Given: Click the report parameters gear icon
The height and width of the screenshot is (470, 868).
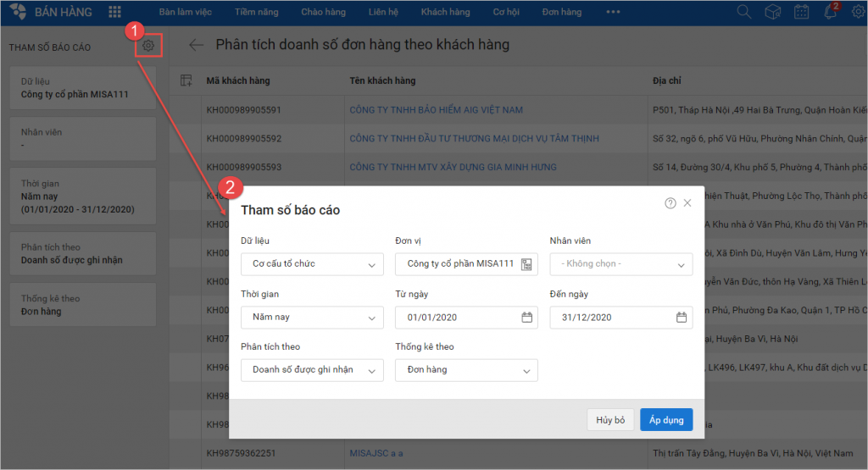Looking at the screenshot, I should click(x=148, y=46).
